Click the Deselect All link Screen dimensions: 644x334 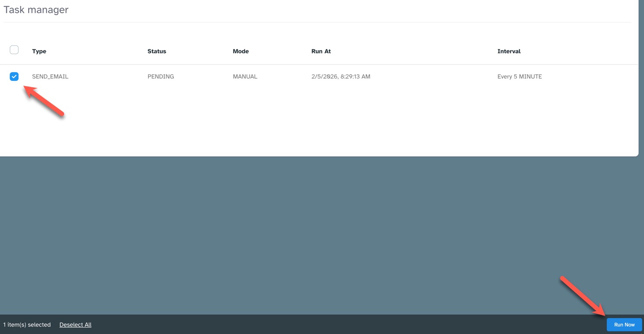click(x=75, y=325)
